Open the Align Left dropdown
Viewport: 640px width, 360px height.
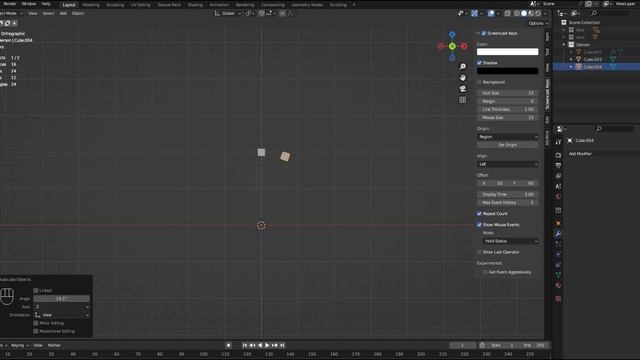coord(508,164)
